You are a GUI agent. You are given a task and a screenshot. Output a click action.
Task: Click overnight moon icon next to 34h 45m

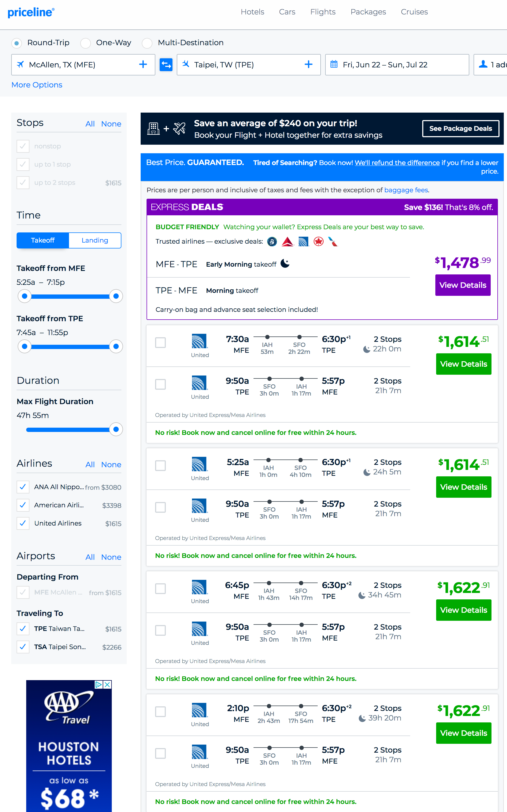pyautogui.click(x=362, y=595)
